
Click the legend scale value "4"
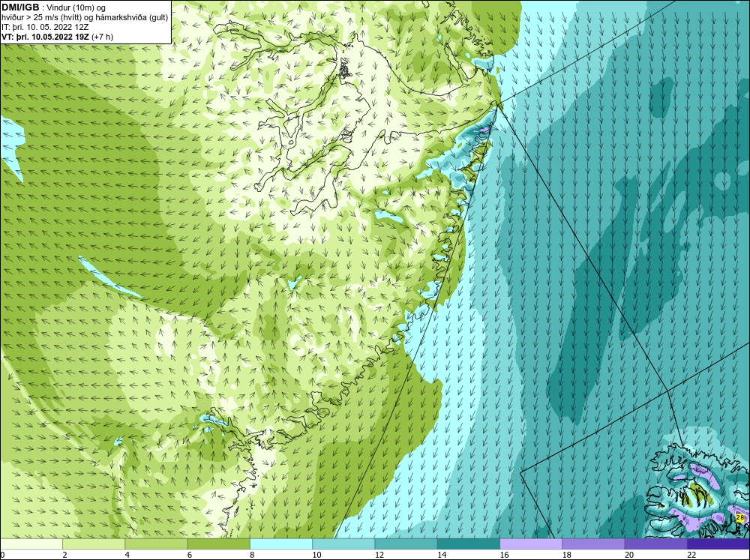click(127, 555)
